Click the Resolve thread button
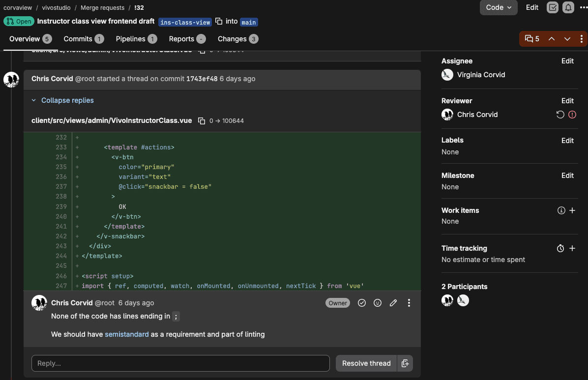This screenshot has height=380, width=588. coord(366,363)
